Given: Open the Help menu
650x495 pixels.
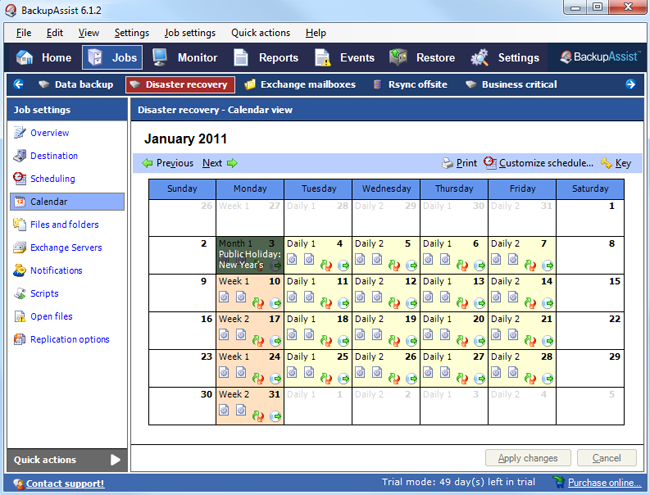Looking at the screenshot, I should 316,33.
